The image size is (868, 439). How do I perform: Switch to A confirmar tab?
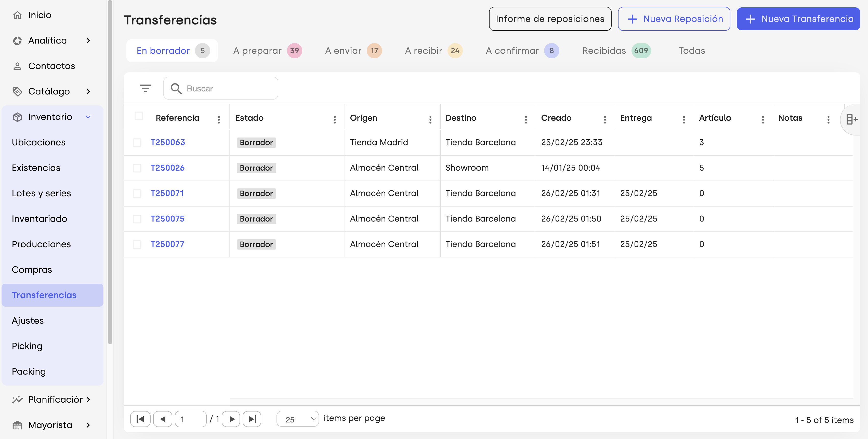522,51
